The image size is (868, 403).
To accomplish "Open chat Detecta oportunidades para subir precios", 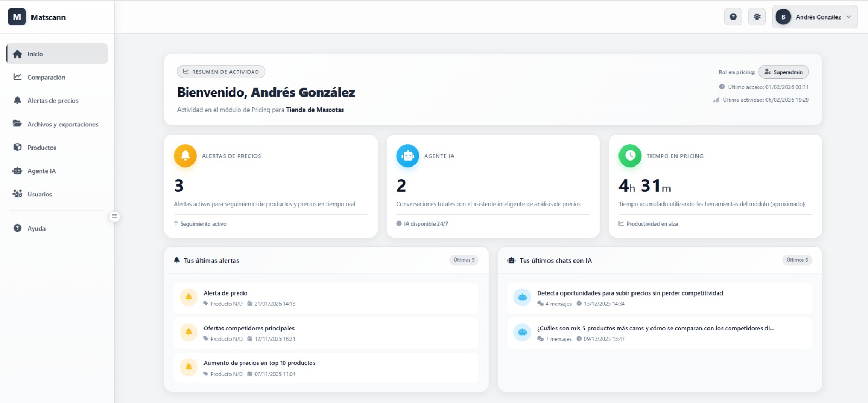I will pos(660,298).
